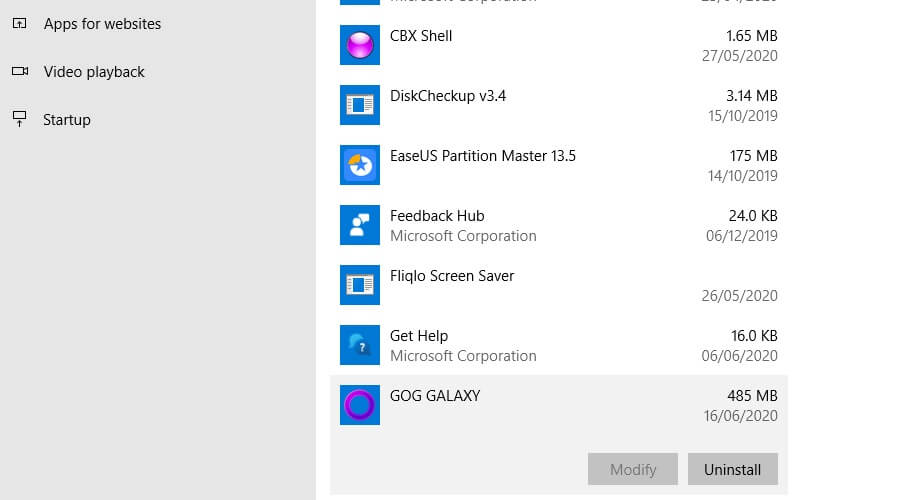
Task: Click the 485 MB size value
Action: pos(752,396)
